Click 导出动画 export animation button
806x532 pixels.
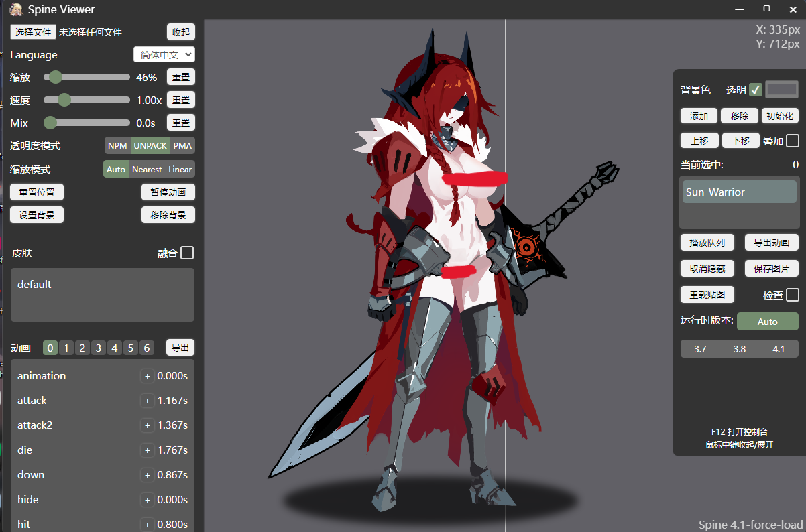point(772,243)
